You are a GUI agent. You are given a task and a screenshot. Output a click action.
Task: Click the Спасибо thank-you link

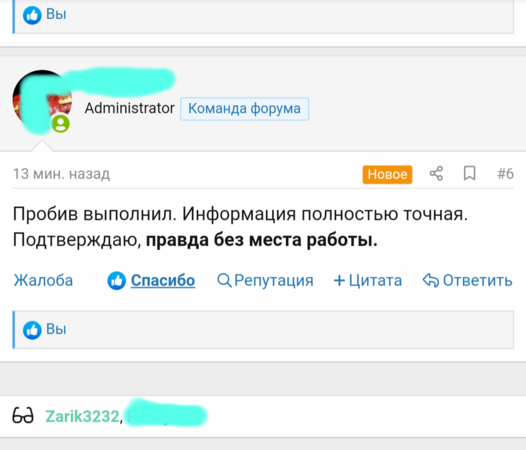pos(163,280)
